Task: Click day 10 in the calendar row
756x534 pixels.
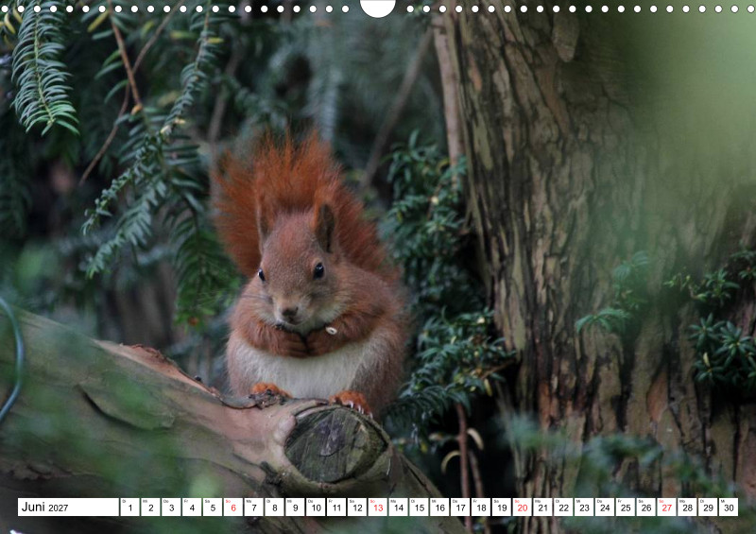Action: point(316,508)
